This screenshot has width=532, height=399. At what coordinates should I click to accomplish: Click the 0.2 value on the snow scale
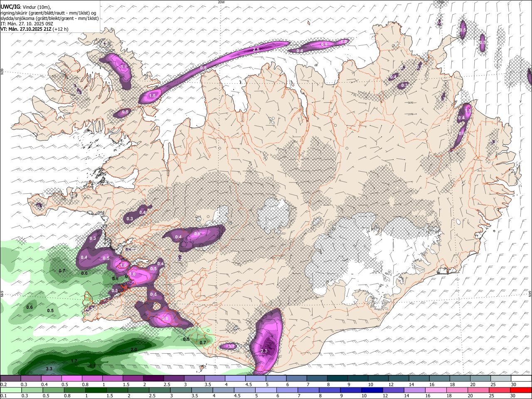pos(3,384)
